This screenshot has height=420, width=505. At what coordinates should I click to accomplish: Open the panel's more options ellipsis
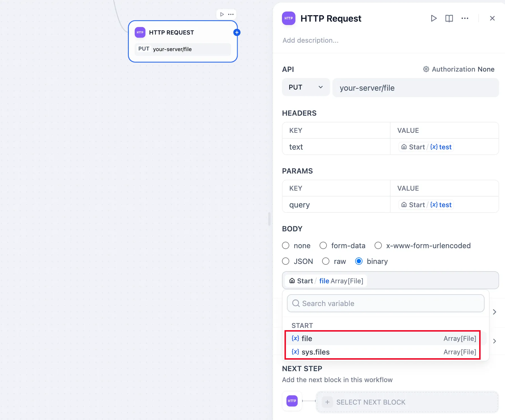tap(465, 19)
